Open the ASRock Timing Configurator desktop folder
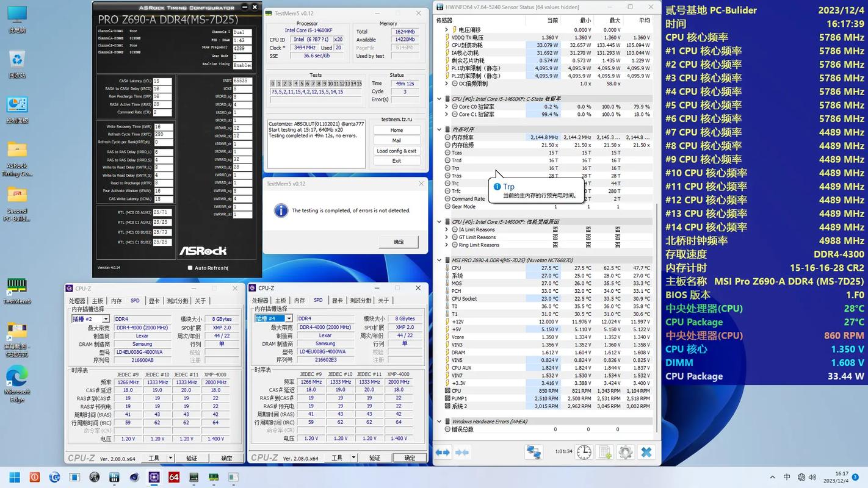Viewport: 868px width, 488px height. 17,159
